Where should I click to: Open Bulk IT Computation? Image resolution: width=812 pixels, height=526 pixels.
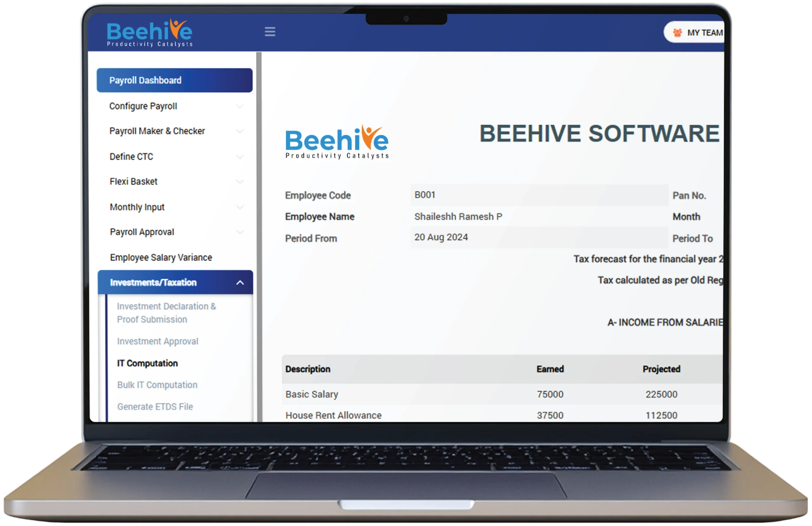pos(157,385)
